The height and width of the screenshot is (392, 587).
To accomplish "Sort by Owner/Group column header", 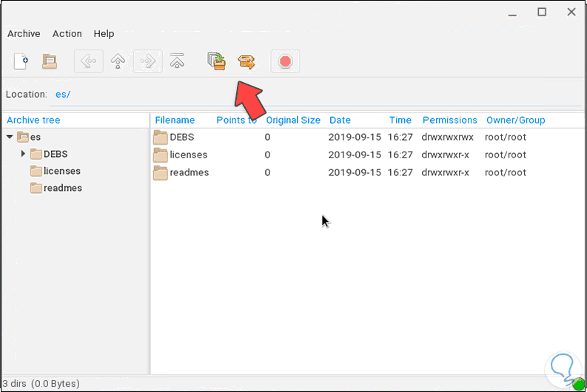I will pos(515,120).
